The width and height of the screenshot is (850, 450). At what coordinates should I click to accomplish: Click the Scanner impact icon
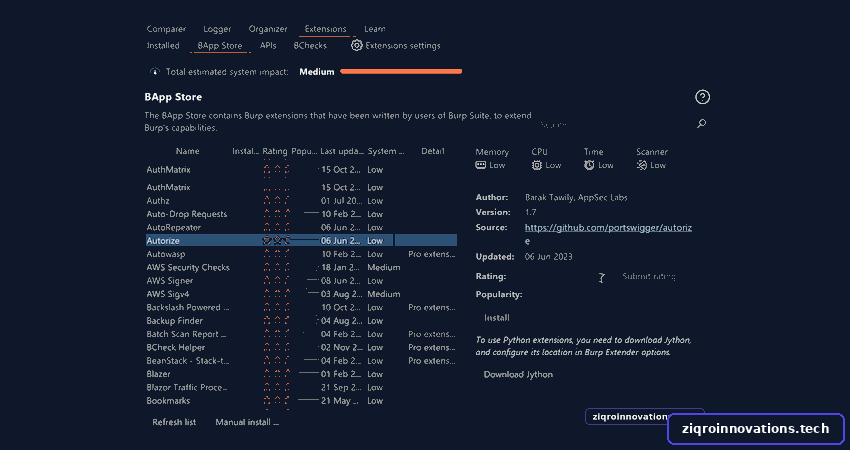641,165
